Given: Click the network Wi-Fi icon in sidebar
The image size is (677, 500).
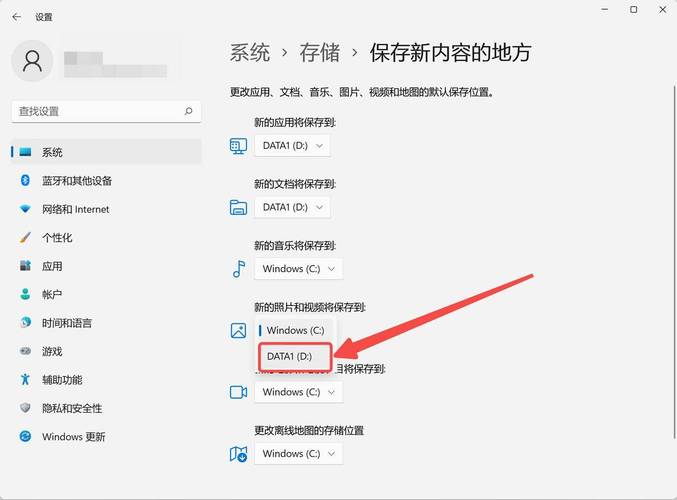Looking at the screenshot, I should (x=25, y=209).
